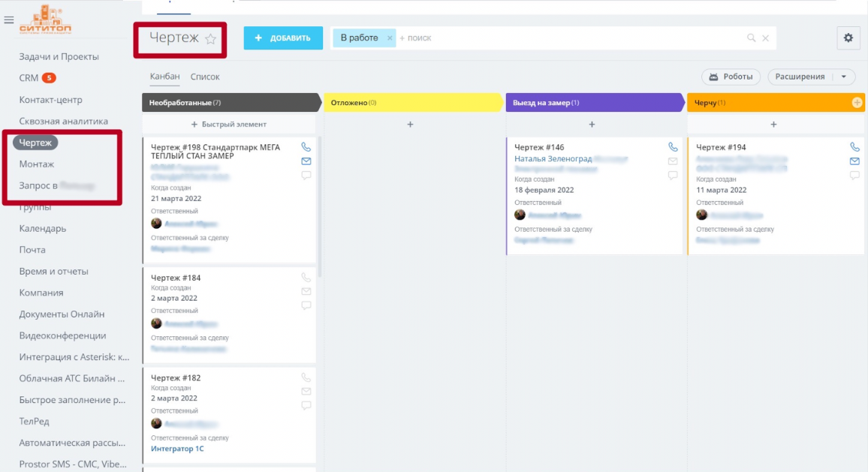This screenshot has height=472, width=868.
Task: Open settings gear icon
Action: (848, 38)
